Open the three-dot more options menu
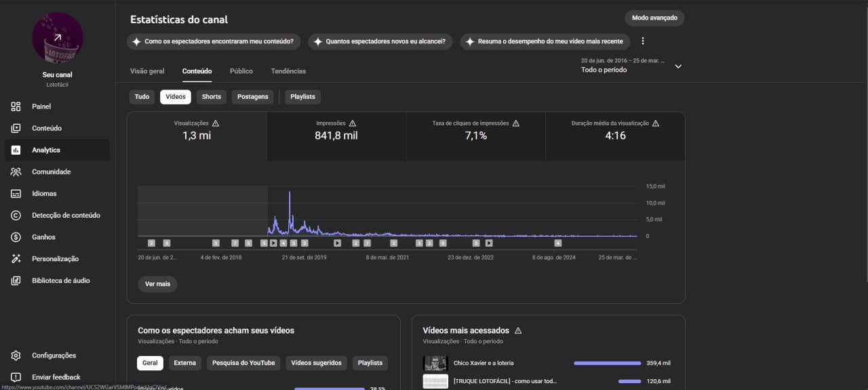 (643, 41)
